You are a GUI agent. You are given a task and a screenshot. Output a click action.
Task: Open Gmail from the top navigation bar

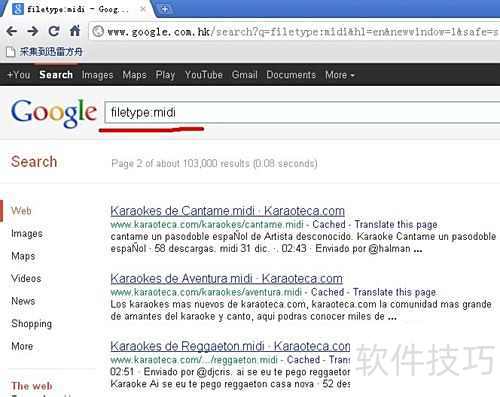[245, 75]
